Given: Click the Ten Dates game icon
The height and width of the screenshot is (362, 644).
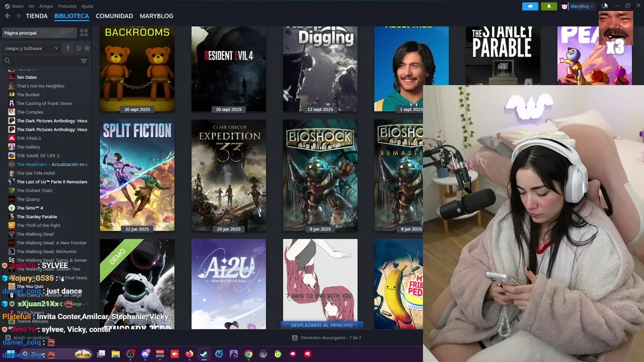Looking at the screenshot, I should pyautogui.click(x=12, y=77).
